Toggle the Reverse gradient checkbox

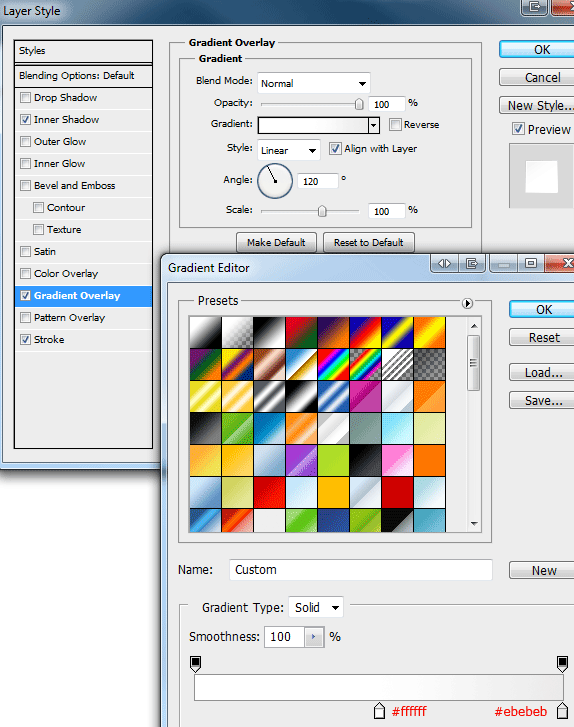click(395, 124)
